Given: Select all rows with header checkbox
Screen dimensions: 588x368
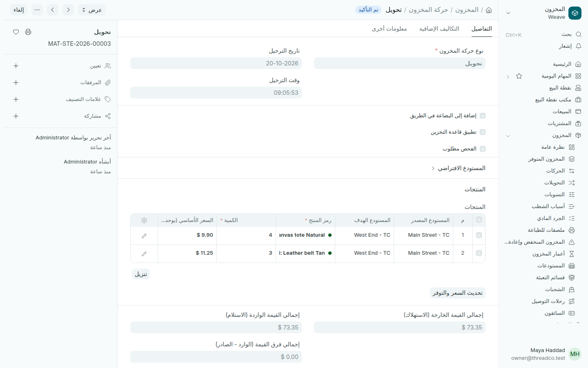Looking at the screenshot, I should click(479, 220).
